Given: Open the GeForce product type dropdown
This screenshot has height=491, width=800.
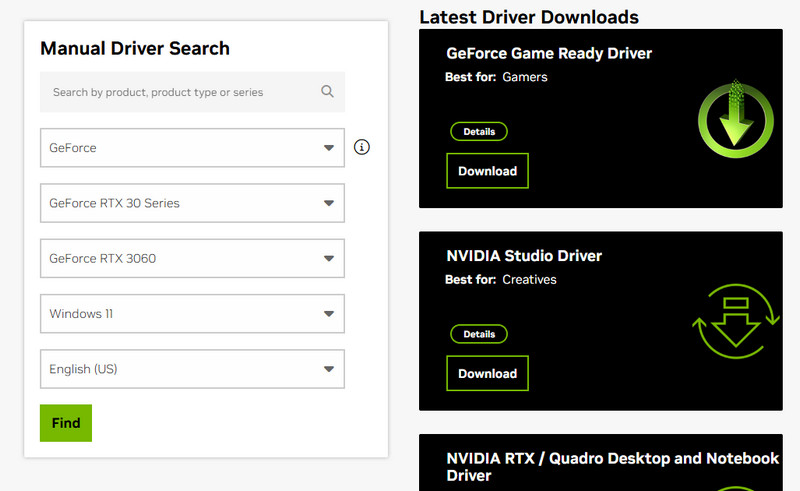Looking at the screenshot, I should click(x=192, y=148).
